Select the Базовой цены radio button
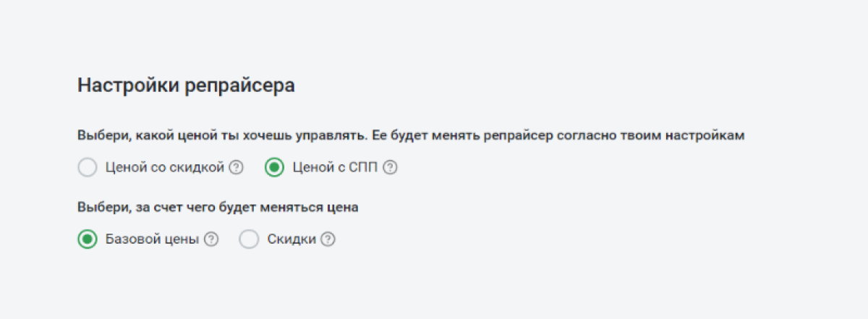This screenshot has height=319, width=868. [87, 239]
